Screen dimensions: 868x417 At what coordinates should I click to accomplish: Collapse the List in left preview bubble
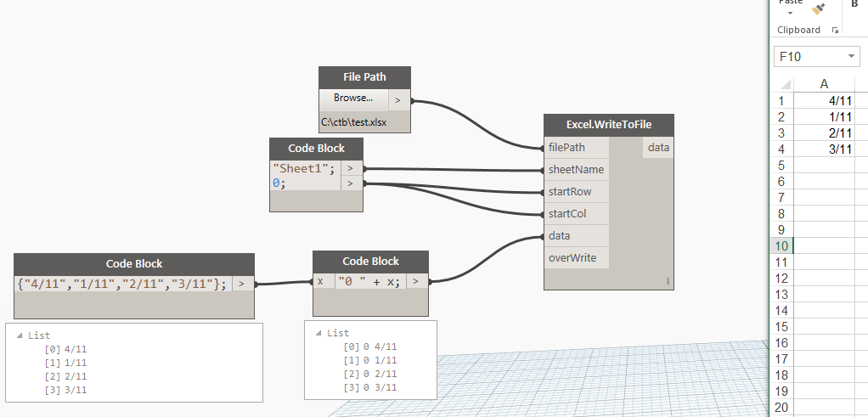tap(20, 335)
